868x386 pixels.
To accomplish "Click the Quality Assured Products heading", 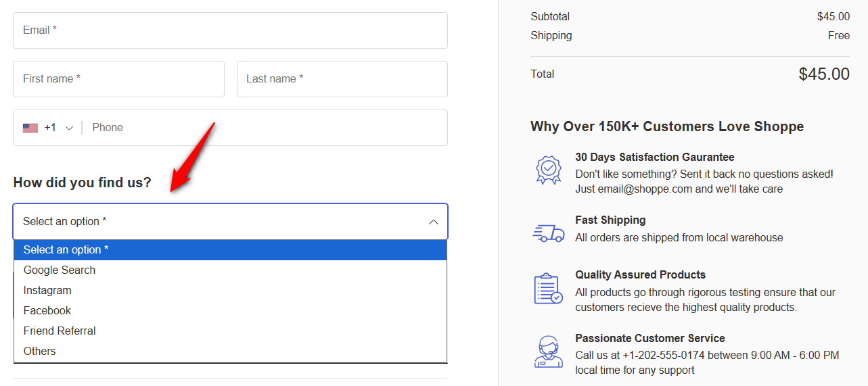I will tap(641, 275).
